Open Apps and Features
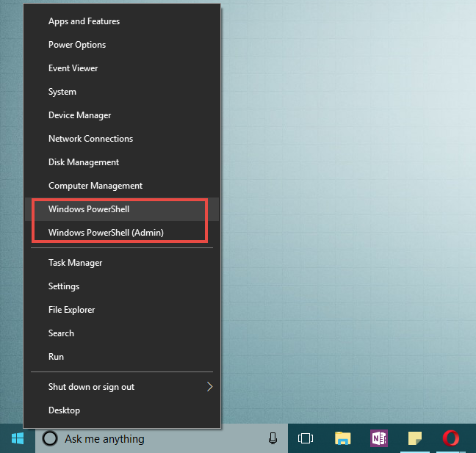This screenshot has width=476, height=453. (x=122, y=21)
